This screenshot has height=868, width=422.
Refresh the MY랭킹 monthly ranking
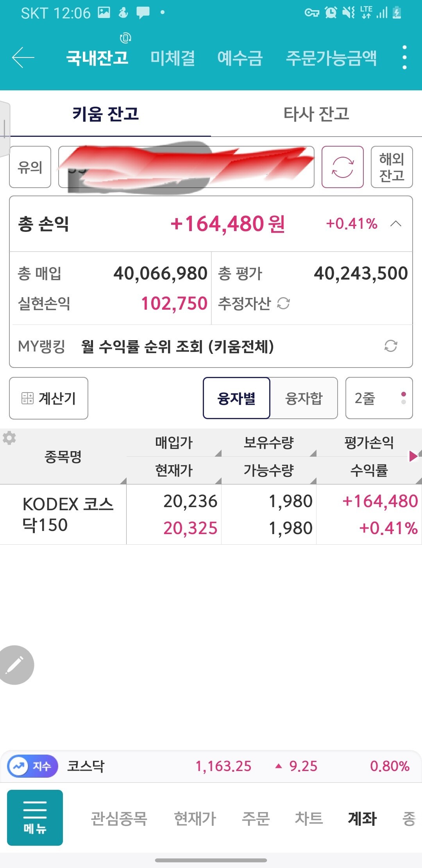pyautogui.click(x=390, y=346)
